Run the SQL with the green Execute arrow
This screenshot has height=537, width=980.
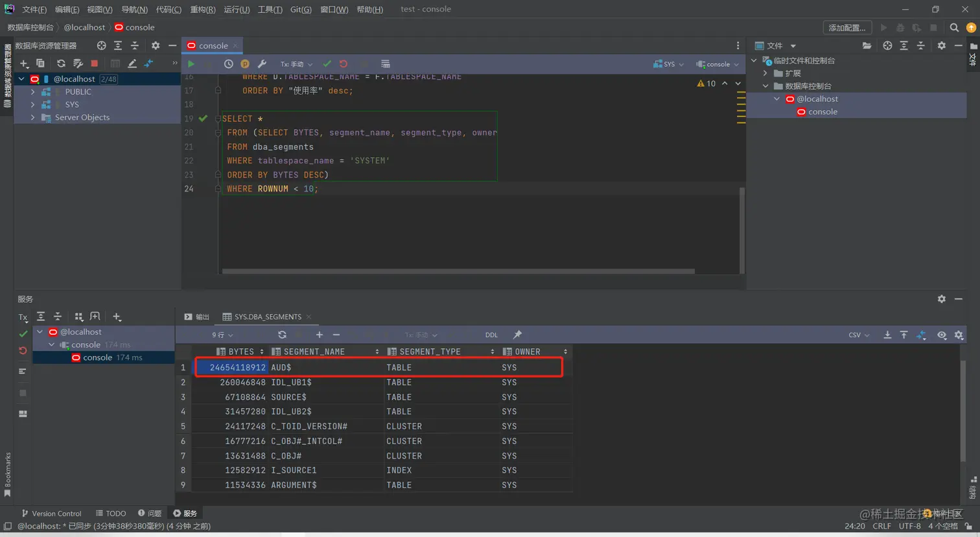pos(191,64)
